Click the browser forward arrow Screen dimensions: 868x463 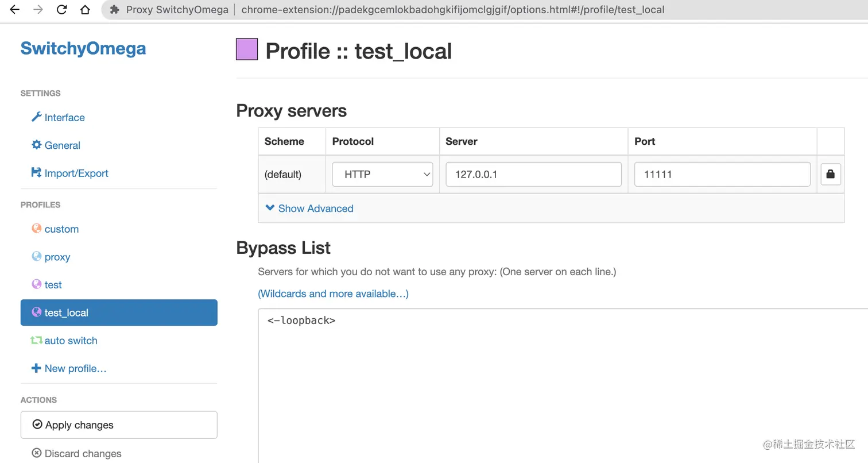coord(38,10)
